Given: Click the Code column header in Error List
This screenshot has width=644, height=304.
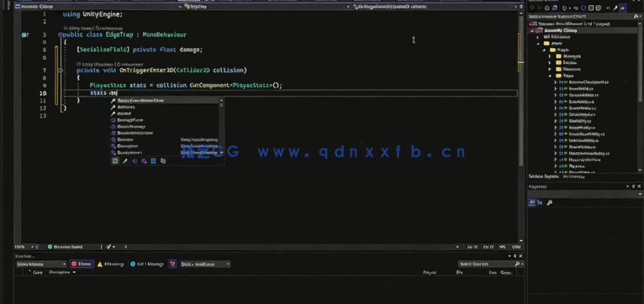Looking at the screenshot, I should click(38, 272).
